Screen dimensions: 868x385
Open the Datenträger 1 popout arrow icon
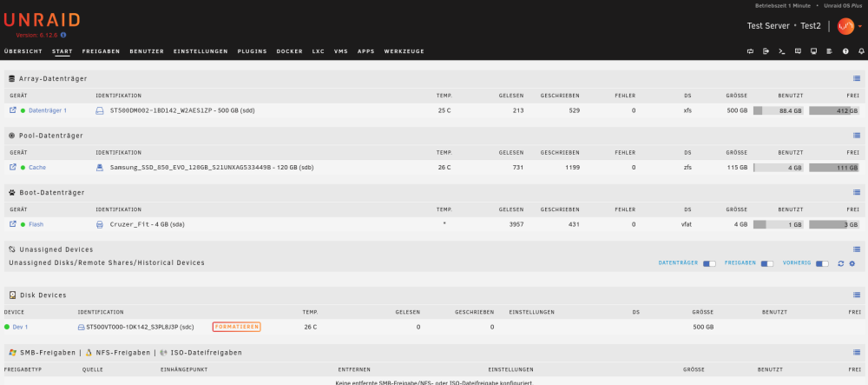tap(13, 110)
